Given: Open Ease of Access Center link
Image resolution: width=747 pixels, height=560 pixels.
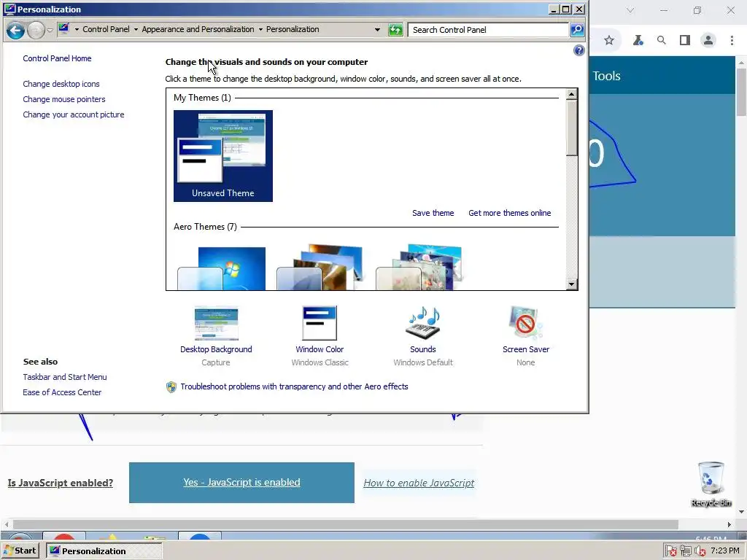Looking at the screenshot, I should [x=62, y=392].
